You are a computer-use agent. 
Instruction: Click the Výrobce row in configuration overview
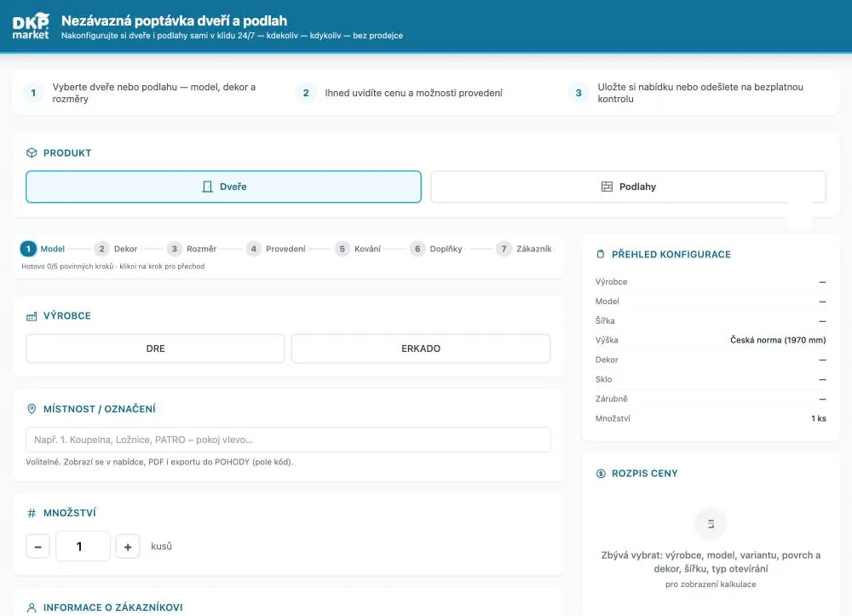(x=711, y=282)
